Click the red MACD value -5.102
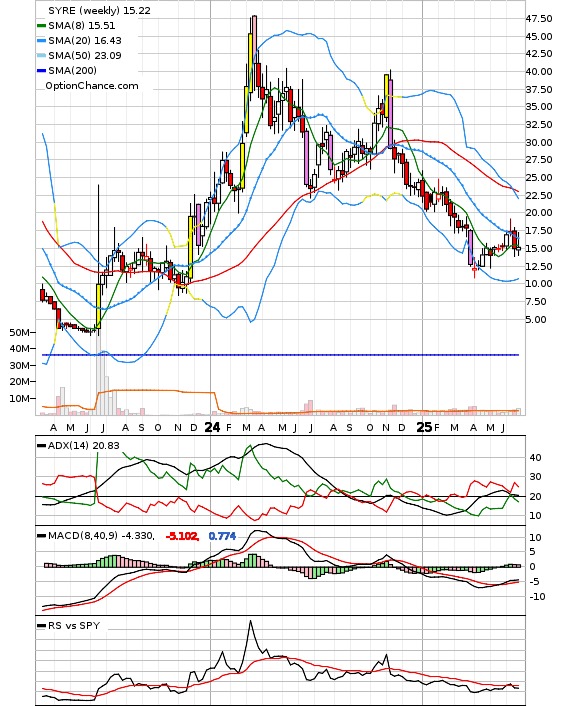 181,536
